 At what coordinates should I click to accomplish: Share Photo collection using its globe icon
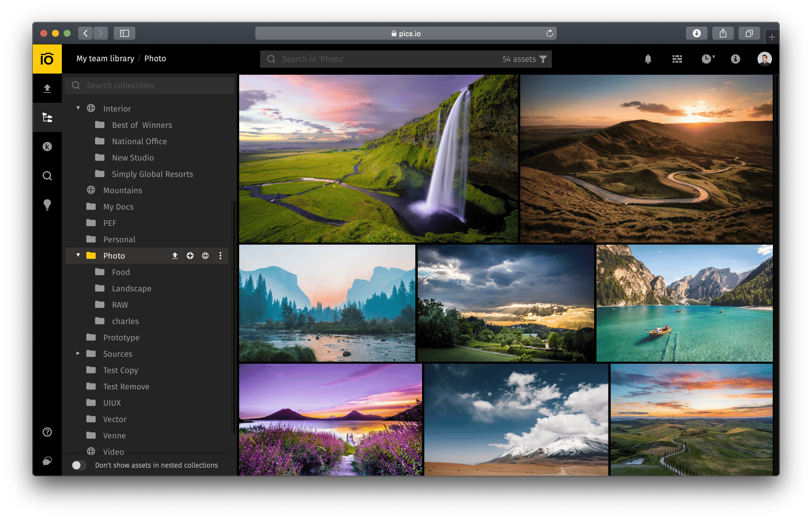point(205,255)
